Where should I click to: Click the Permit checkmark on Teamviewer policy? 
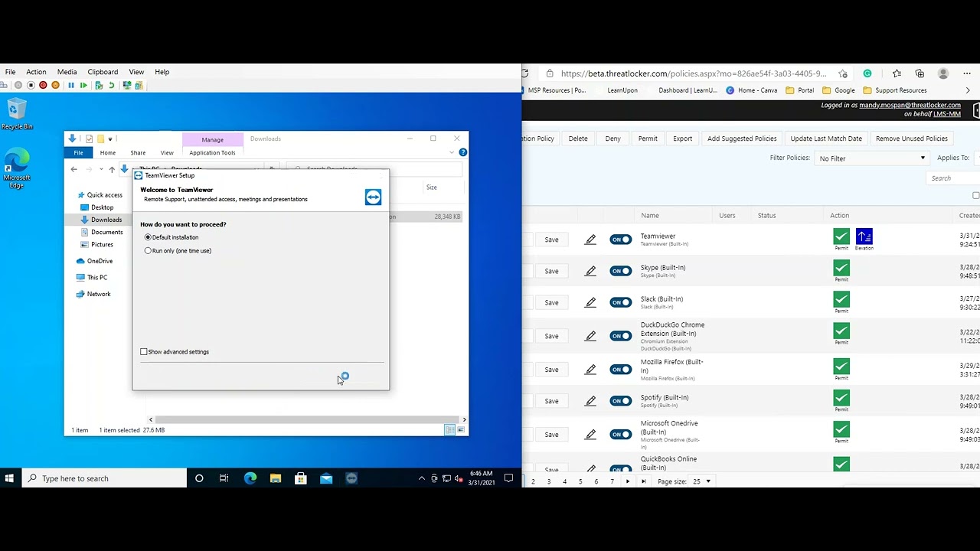(x=841, y=236)
